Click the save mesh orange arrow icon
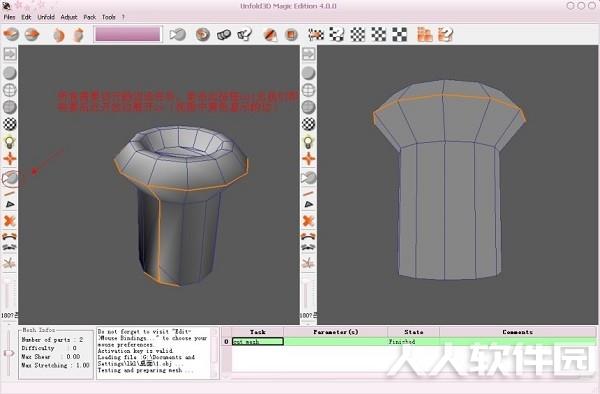 pos(32,34)
